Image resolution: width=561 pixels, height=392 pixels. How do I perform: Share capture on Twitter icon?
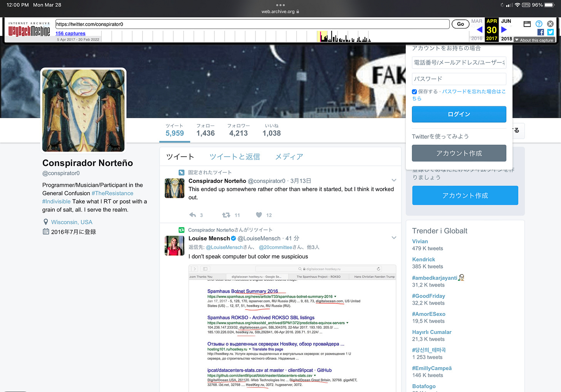click(550, 32)
